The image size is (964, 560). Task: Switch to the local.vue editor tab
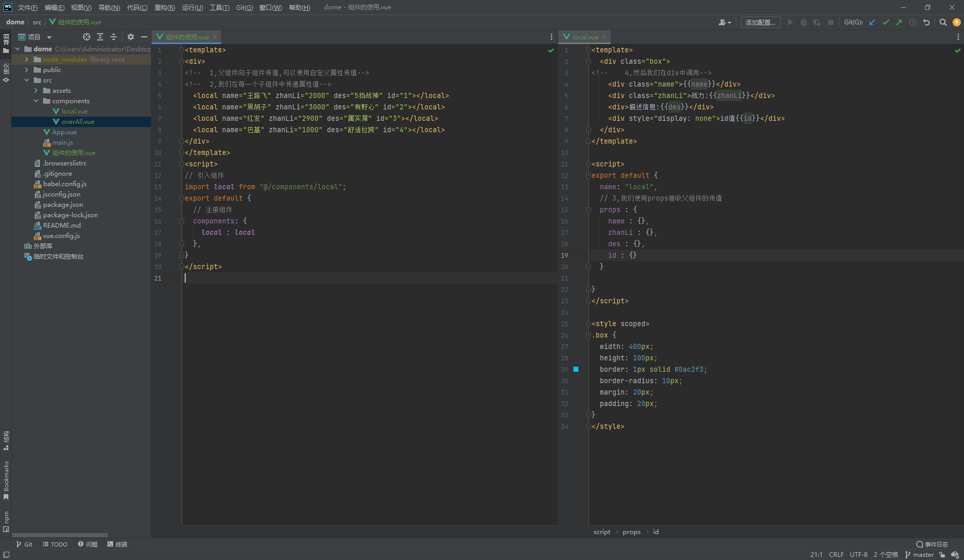tap(585, 37)
